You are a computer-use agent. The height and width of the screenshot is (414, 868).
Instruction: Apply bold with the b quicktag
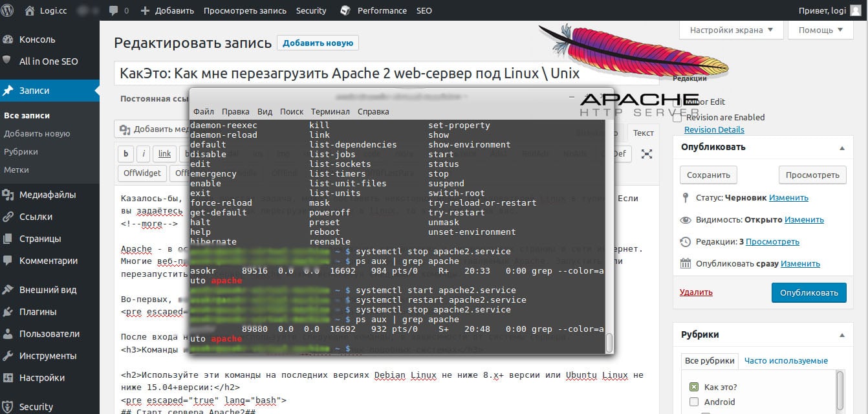point(125,153)
